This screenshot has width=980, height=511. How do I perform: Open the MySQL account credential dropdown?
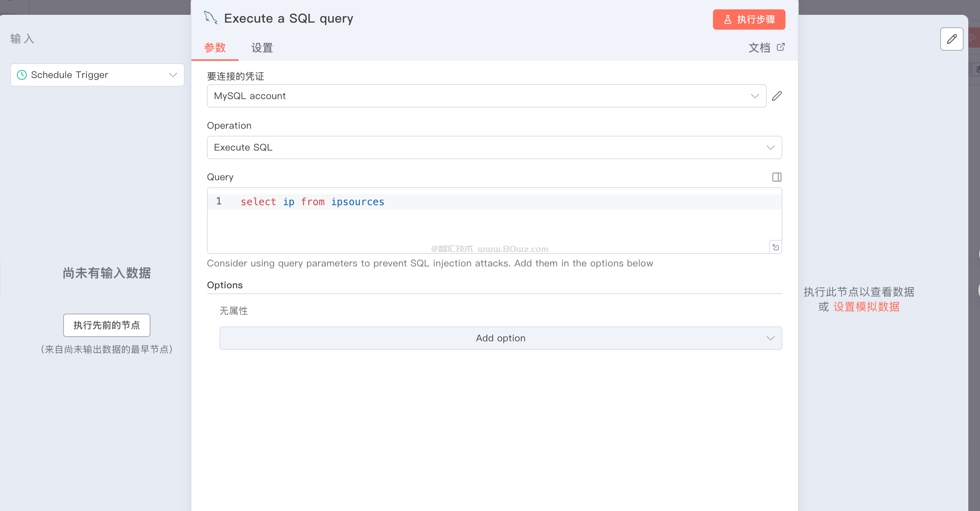[x=486, y=96]
